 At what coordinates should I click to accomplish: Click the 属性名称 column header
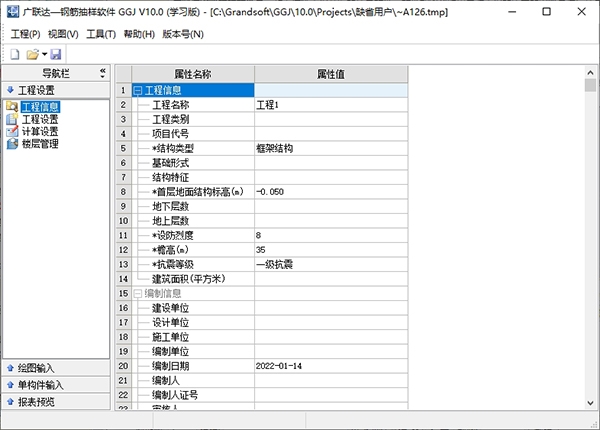193,74
